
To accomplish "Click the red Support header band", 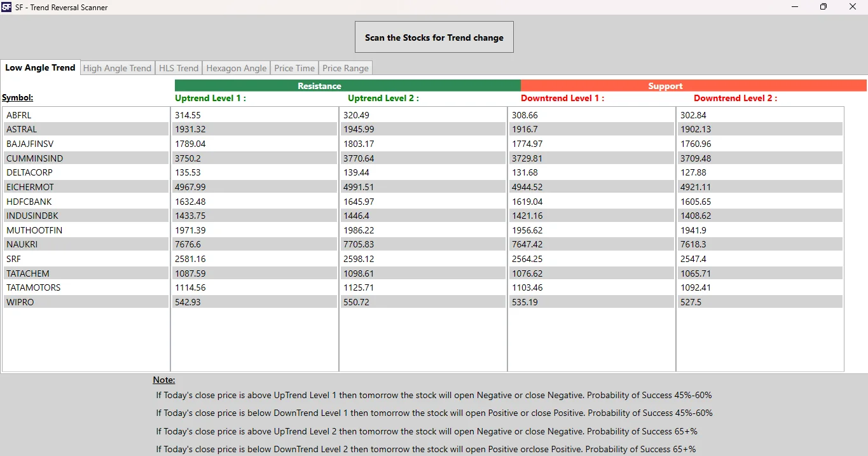I will [x=665, y=85].
